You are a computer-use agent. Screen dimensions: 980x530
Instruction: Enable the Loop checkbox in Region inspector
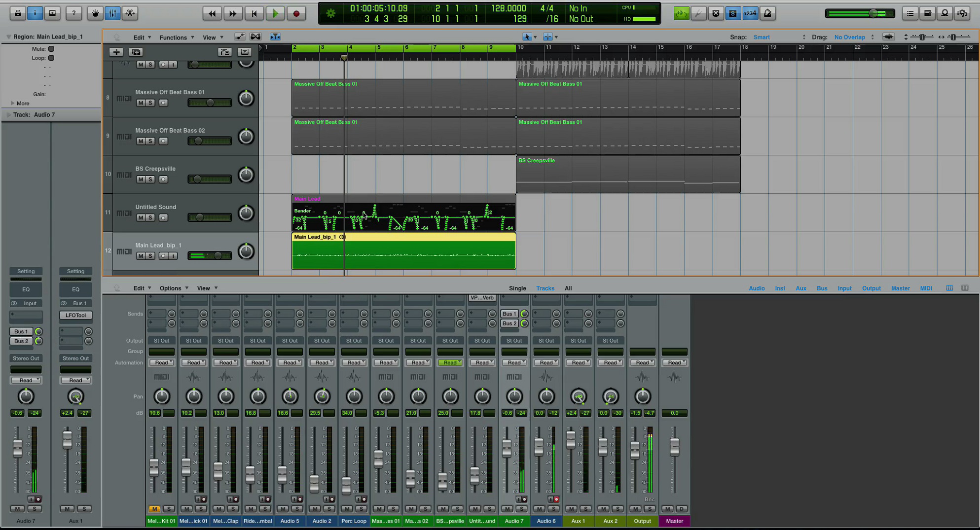[x=51, y=58]
